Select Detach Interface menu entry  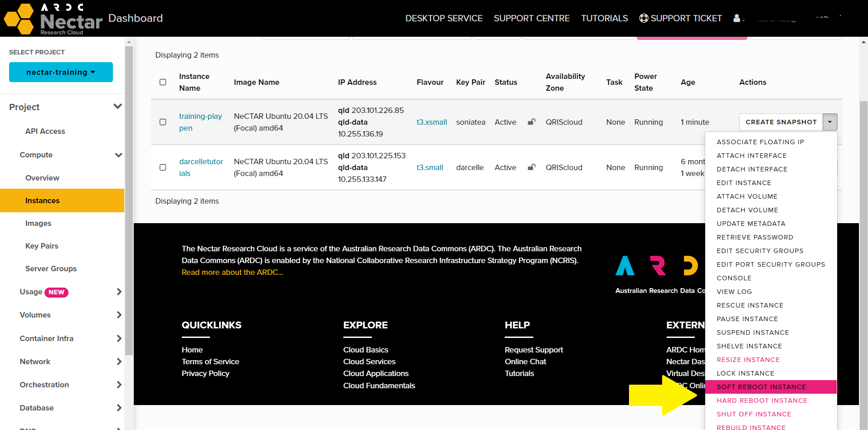(771, 169)
